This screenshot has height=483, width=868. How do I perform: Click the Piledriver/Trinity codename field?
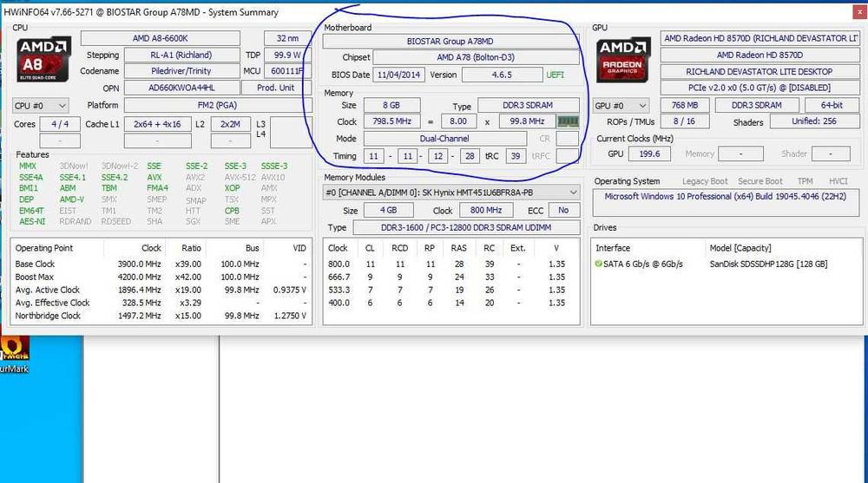[181, 71]
